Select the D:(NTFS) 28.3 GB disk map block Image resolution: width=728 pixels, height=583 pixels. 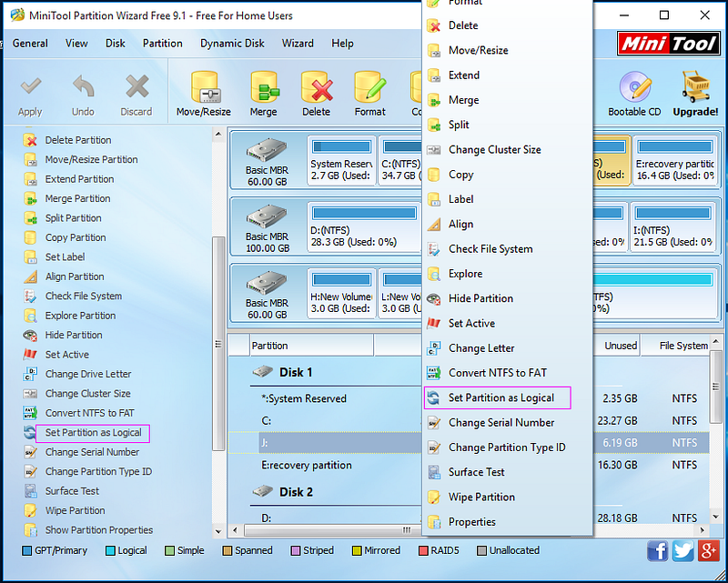click(364, 227)
